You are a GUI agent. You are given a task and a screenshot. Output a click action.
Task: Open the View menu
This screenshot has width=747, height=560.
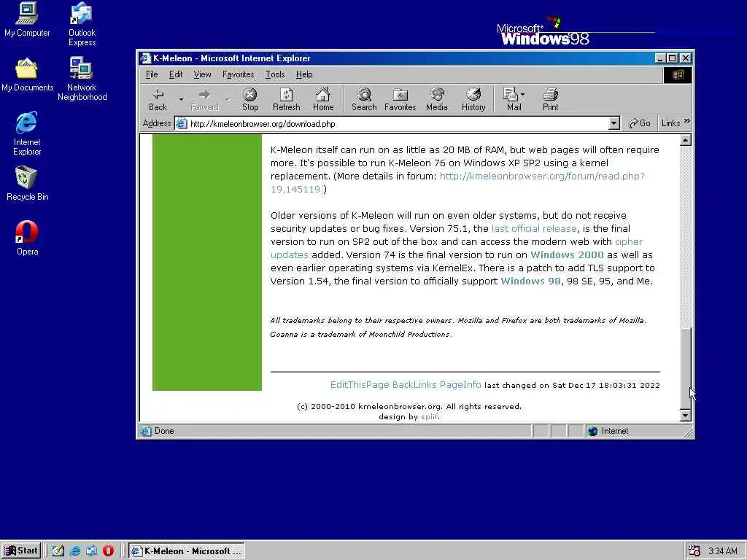click(x=202, y=74)
